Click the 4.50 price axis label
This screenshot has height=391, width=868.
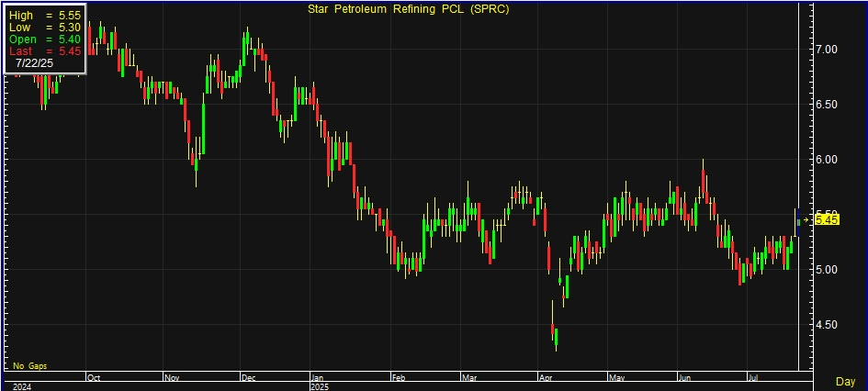pos(827,325)
